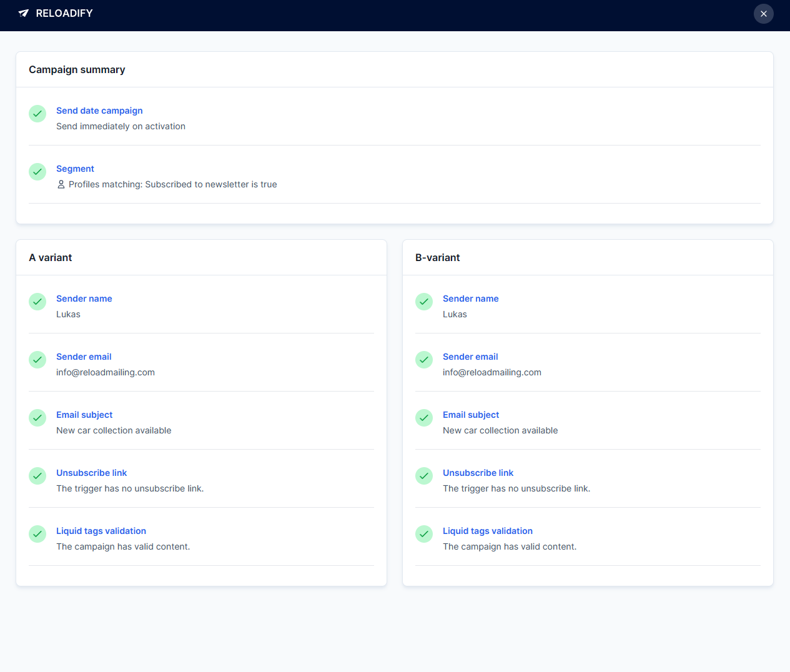The height and width of the screenshot is (672, 790).
Task: Open the Segment link
Action: pyautogui.click(x=75, y=169)
